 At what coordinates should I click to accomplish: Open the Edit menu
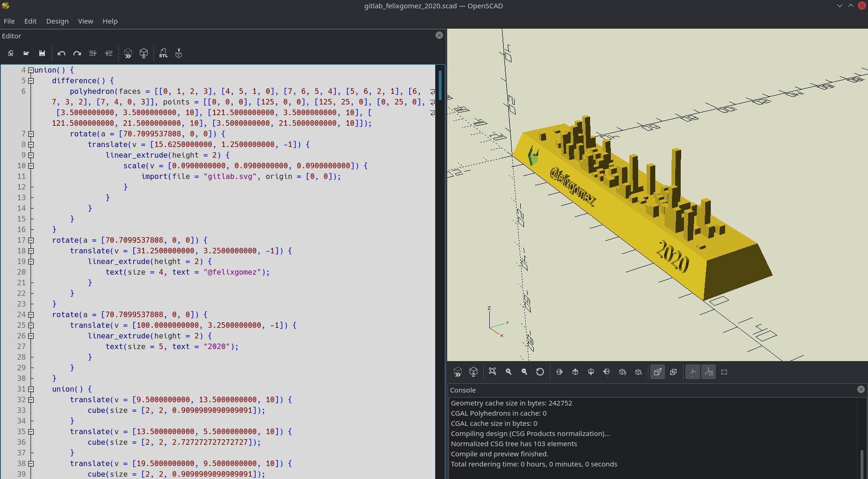[x=31, y=21]
